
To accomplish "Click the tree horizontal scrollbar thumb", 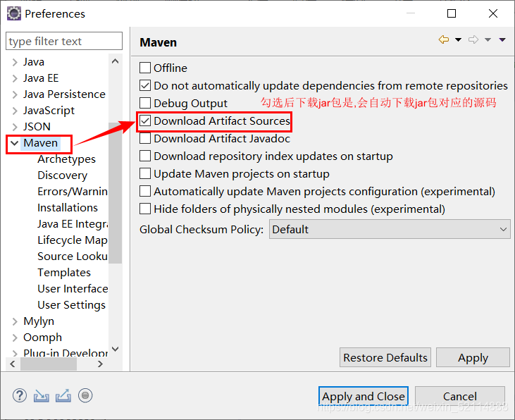I will pyautogui.click(x=49, y=364).
